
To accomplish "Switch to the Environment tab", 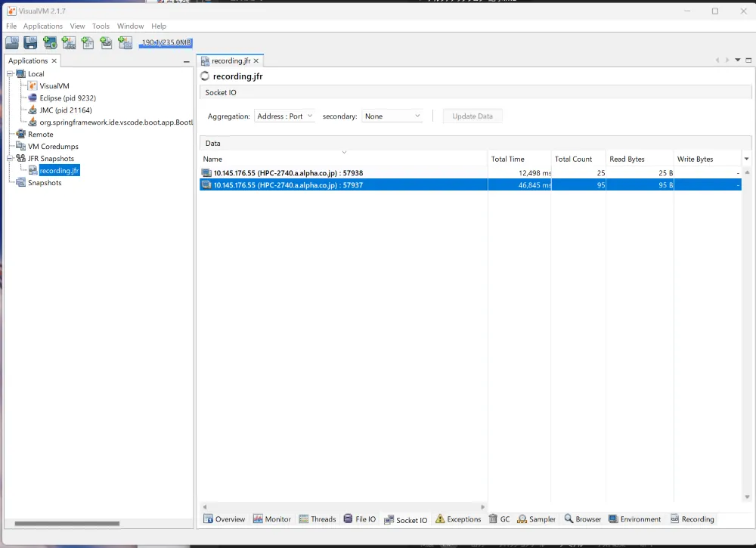I will coord(634,519).
